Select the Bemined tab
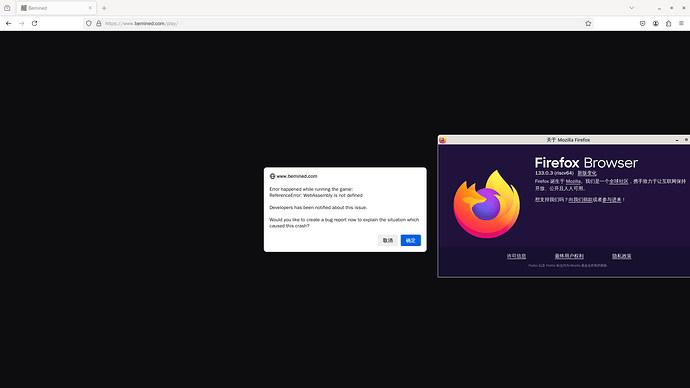This screenshot has width=690, height=388. tap(56, 8)
